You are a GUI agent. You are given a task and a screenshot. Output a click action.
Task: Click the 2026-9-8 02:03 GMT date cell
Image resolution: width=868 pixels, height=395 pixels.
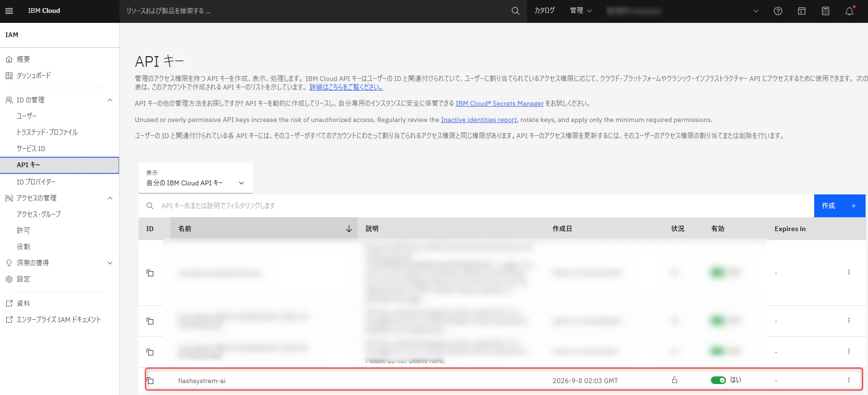[585, 381]
